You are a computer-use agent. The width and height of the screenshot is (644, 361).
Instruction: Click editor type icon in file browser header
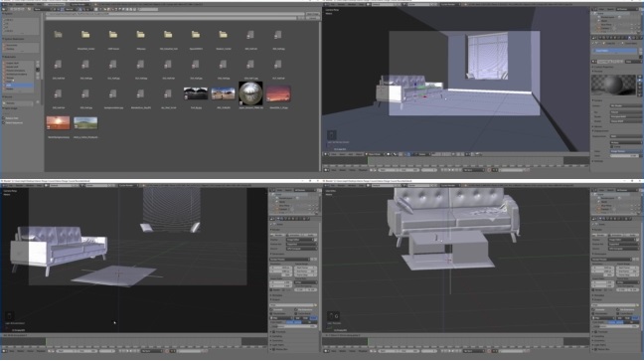coord(5,9)
